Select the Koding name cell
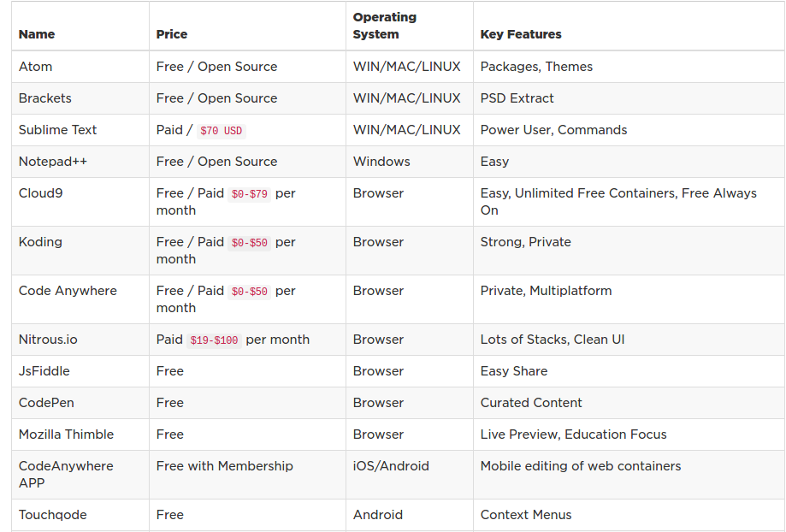The height and width of the screenshot is (532, 786). (40, 242)
